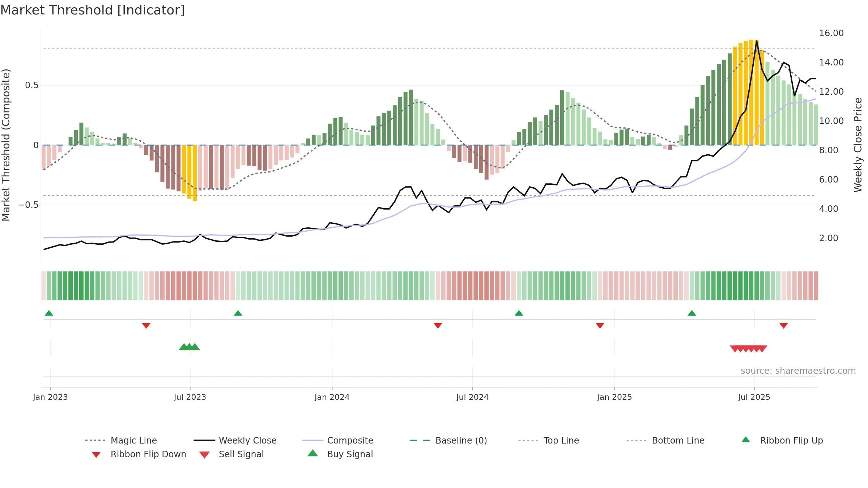Click the ribbon flip down marker before Jan 2025

pos(600,326)
